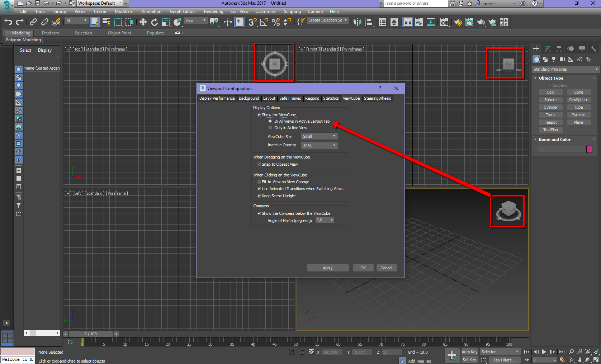This screenshot has height=364, width=601.
Task: Open the Modify panel with curve icon
Action: pos(548,48)
